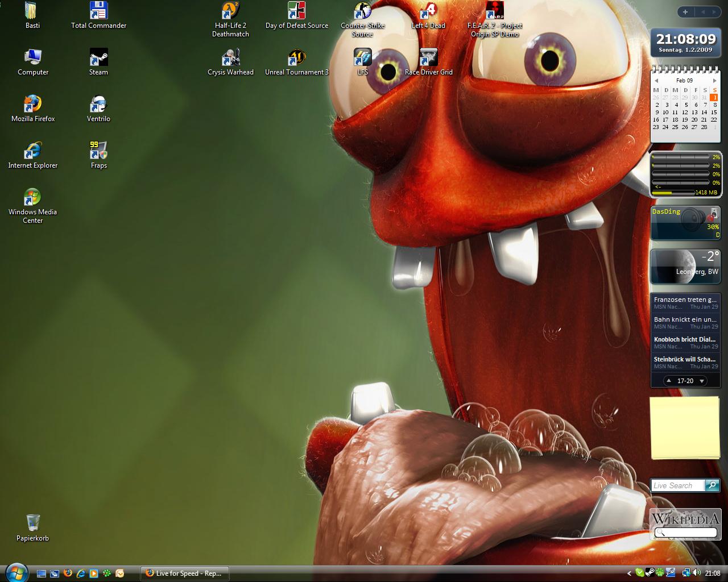
Task: Click the yellow sticky notes gadget
Action: click(x=685, y=427)
